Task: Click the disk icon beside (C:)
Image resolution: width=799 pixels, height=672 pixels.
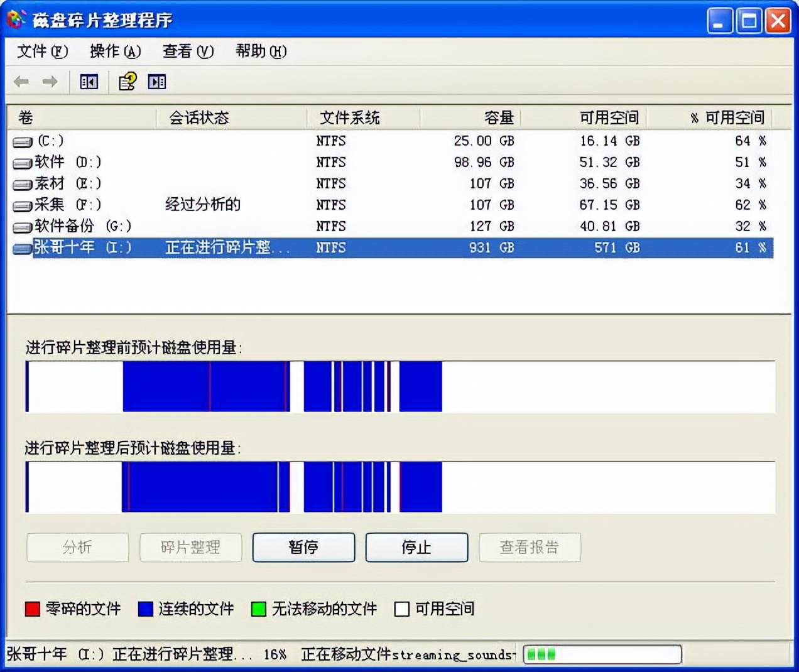Action: 22,141
